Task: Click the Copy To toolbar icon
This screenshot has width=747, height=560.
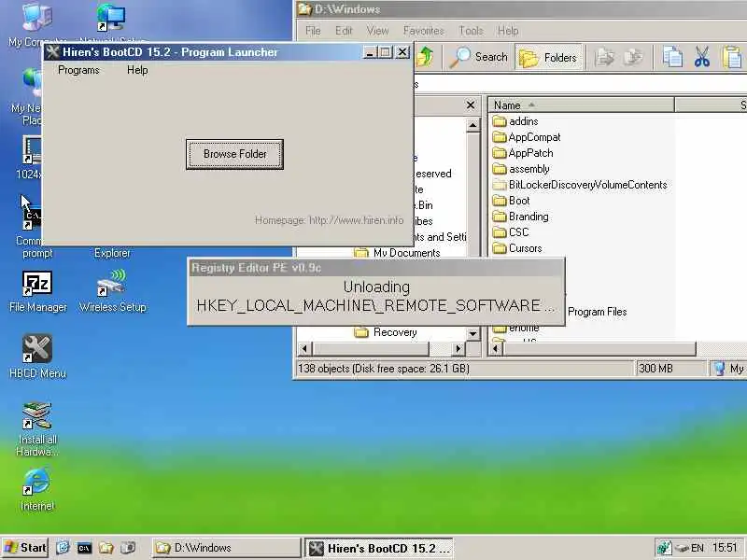Action: [633, 58]
